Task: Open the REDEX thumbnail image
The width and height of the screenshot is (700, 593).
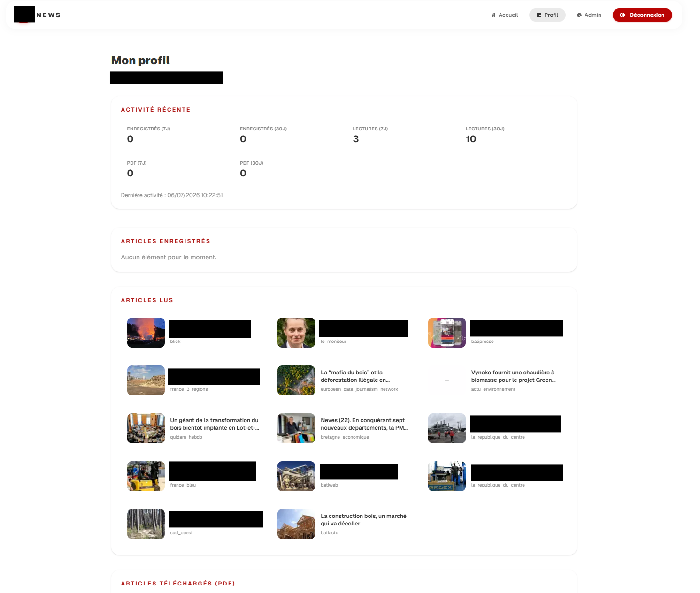Action: pyautogui.click(x=447, y=476)
